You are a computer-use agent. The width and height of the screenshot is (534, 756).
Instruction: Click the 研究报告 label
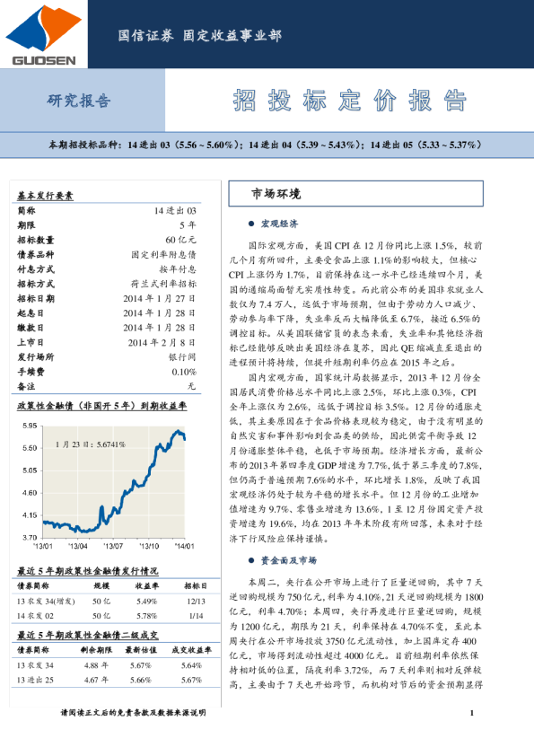tap(79, 101)
